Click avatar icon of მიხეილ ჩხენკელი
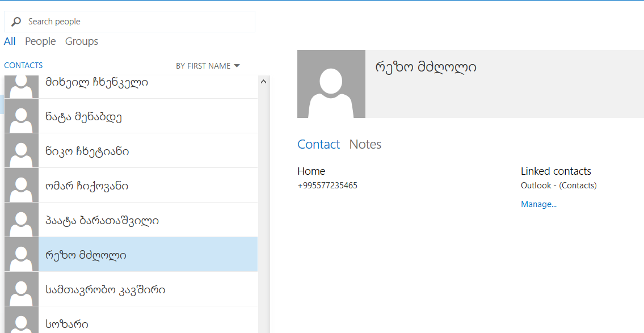This screenshot has width=644, height=333. (22, 85)
